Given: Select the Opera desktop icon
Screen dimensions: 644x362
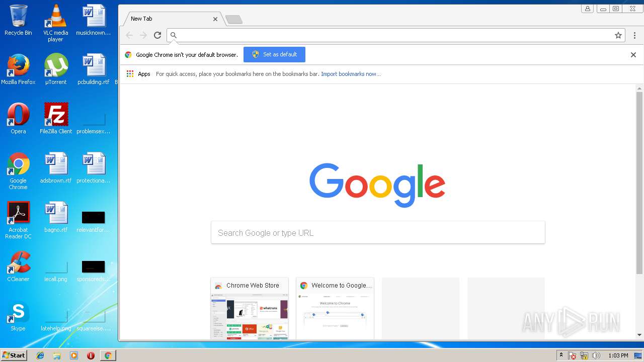Looking at the screenshot, I should click(x=18, y=119).
